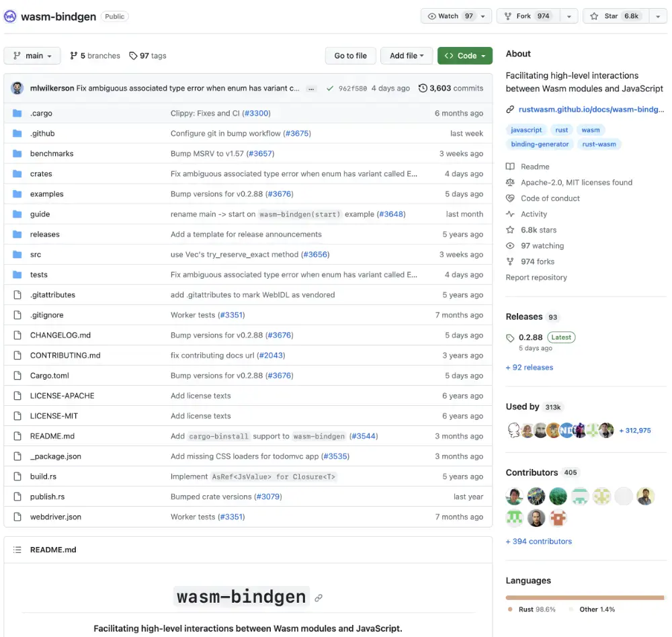Expand the commit message ellipsis button
This screenshot has width=672, height=637.
point(310,88)
